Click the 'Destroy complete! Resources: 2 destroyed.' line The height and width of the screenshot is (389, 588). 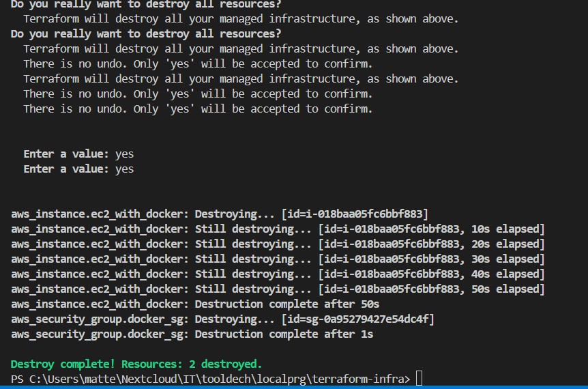tap(136, 364)
